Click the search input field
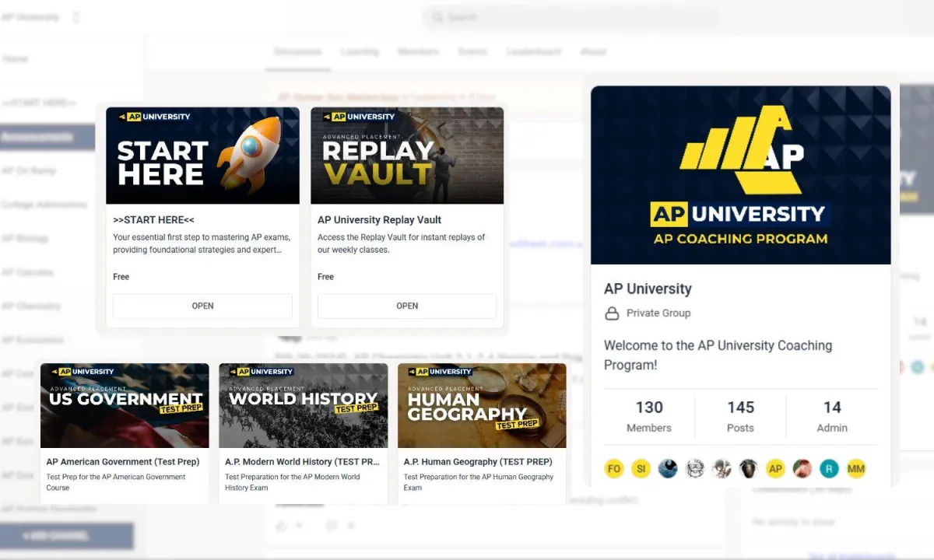 point(571,17)
